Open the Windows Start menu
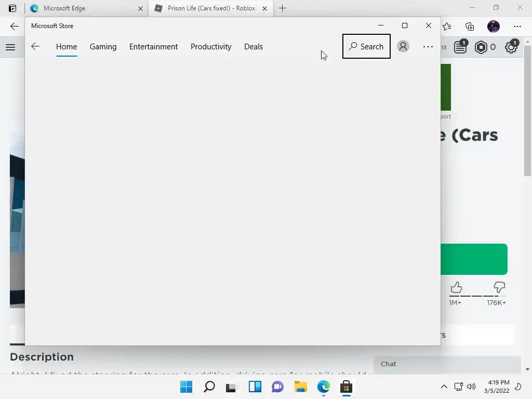 click(187, 387)
